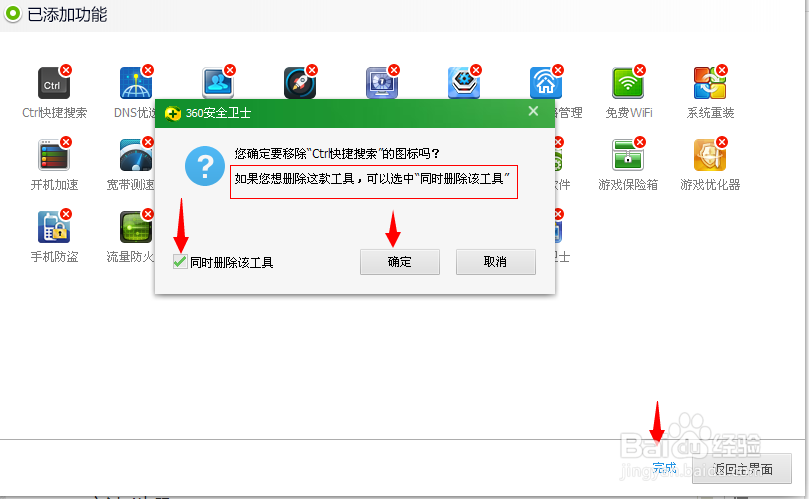
Task: Remove 游戏保险箱 via its red X badge
Action: pyautogui.click(x=640, y=142)
